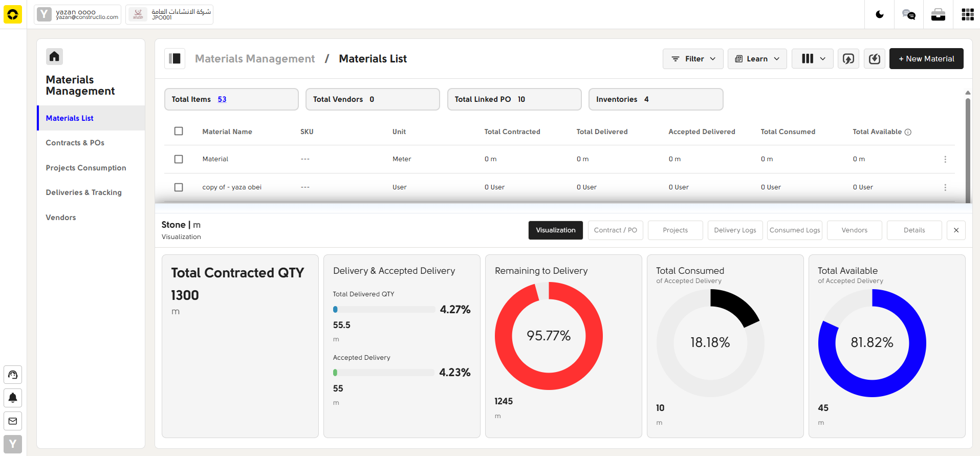
Task: Click the red Remaining to Delivery donut
Action: [549, 336]
